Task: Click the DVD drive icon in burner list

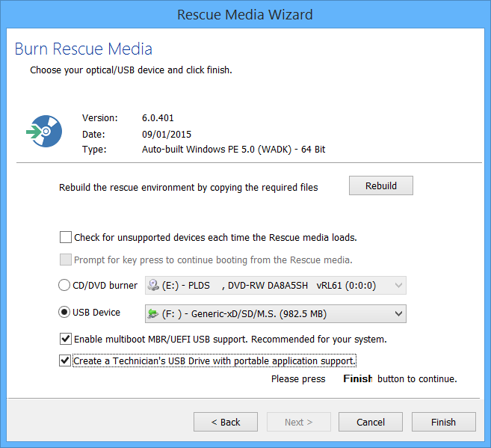Action: click(x=154, y=285)
